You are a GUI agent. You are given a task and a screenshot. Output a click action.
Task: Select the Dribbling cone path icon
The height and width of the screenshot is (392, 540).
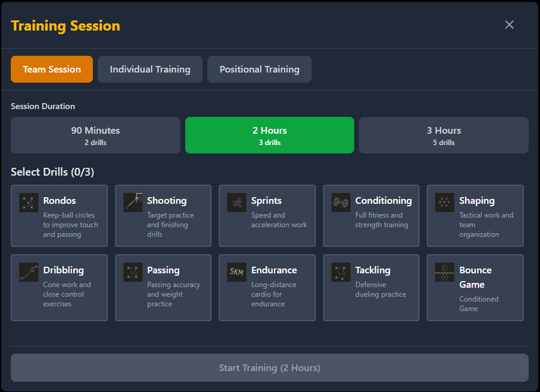click(29, 272)
